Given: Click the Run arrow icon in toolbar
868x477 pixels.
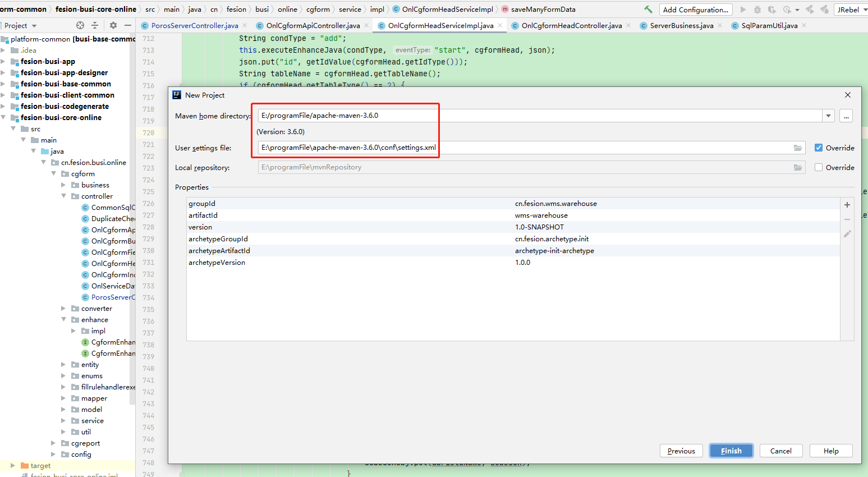Looking at the screenshot, I should (743, 10).
